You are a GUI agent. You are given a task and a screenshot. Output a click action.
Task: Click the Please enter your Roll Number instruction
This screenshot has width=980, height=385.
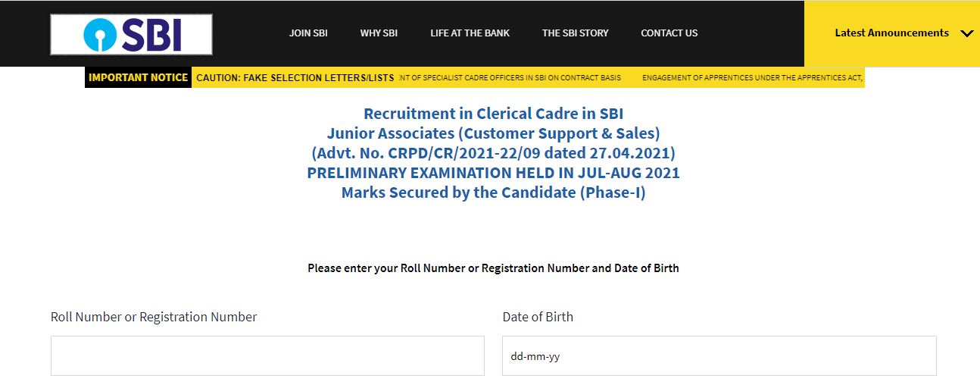pyautogui.click(x=493, y=268)
